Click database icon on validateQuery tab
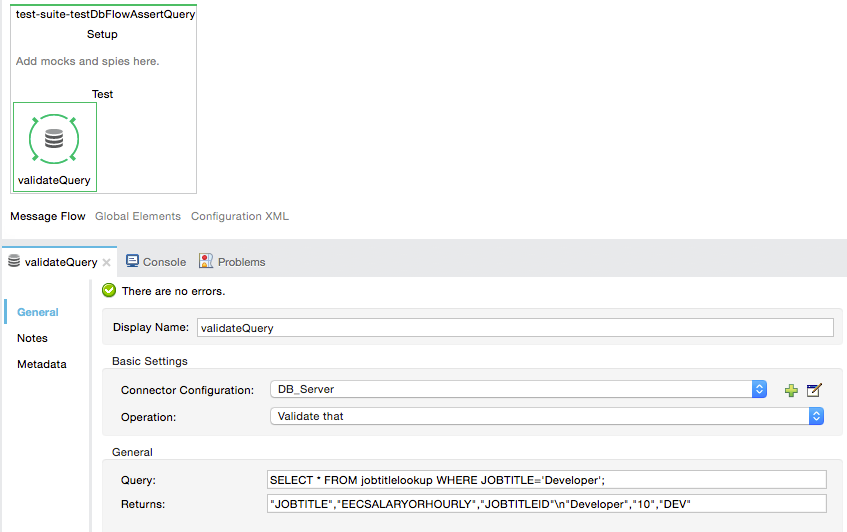847x532 pixels. (x=14, y=261)
